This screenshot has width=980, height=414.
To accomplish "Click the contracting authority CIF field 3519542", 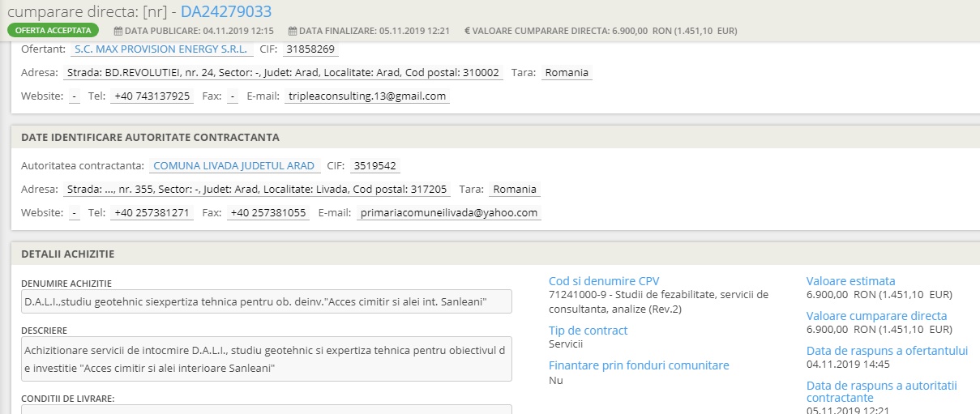I will click(374, 166).
